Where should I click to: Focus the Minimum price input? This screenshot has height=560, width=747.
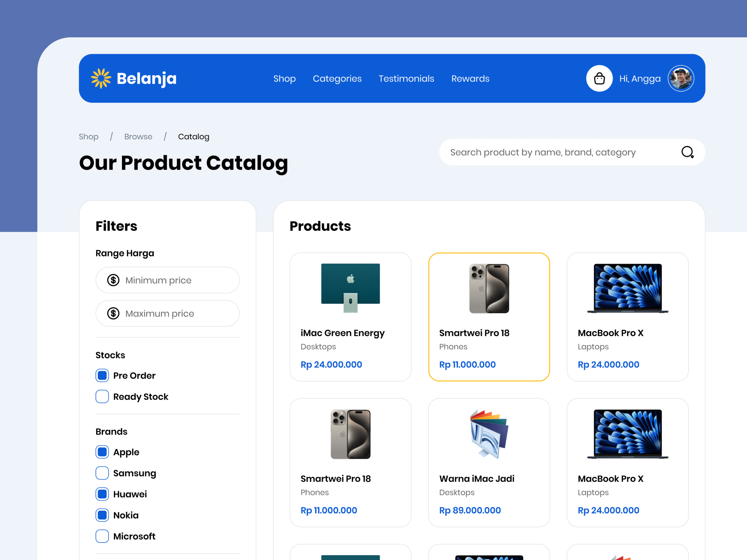[x=167, y=280]
